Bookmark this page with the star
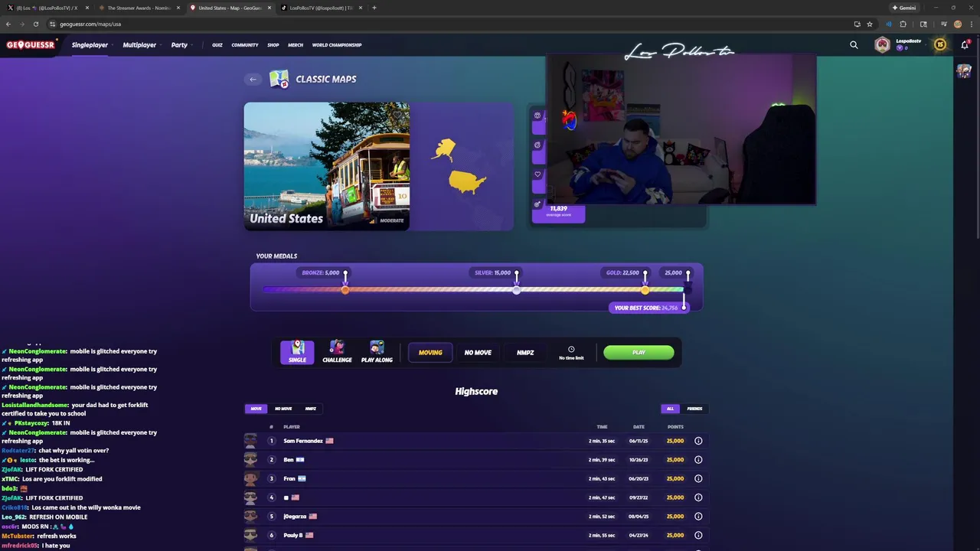980x551 pixels. (x=870, y=24)
